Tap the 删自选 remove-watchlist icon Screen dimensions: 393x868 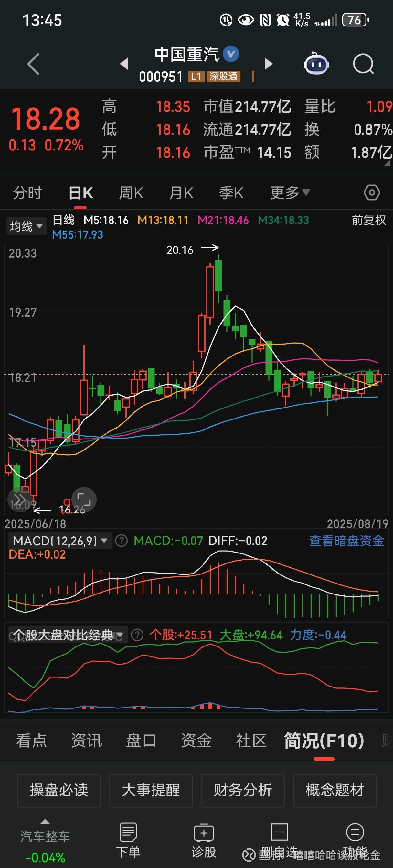point(279,840)
